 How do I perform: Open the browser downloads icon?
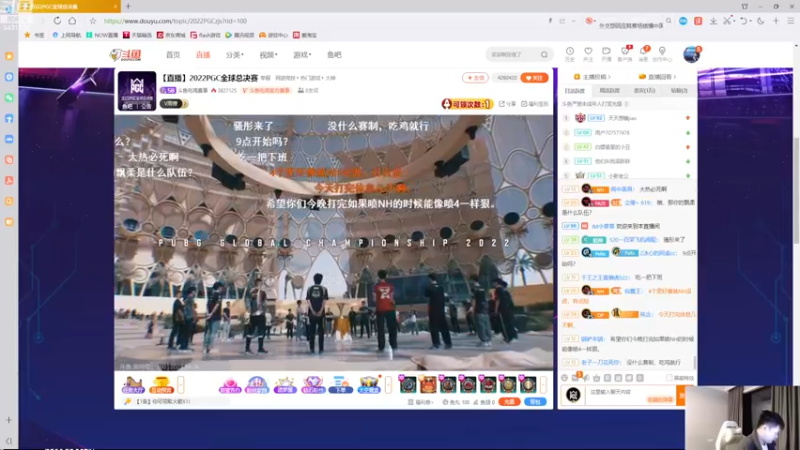(x=713, y=21)
